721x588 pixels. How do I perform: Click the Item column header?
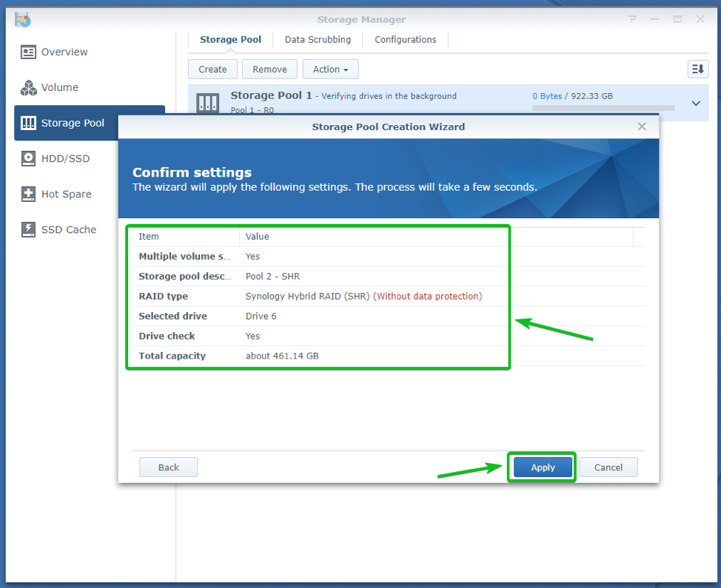pos(186,237)
